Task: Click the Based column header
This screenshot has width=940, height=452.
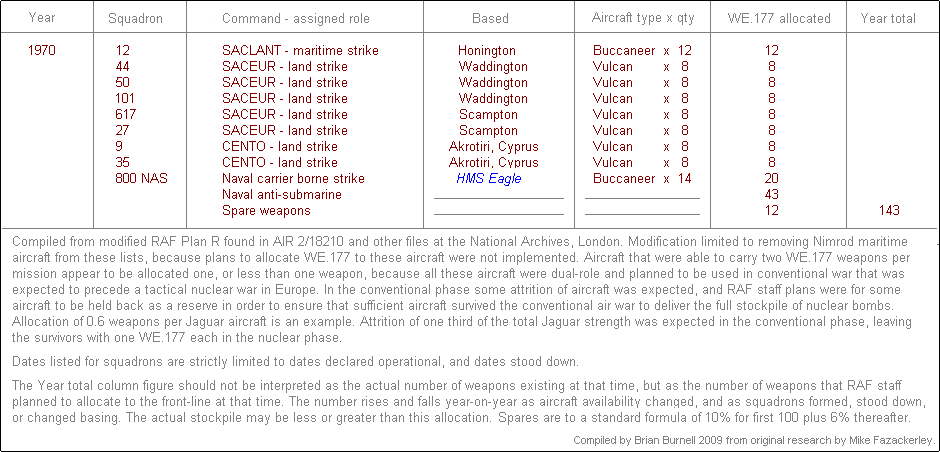Action: pyautogui.click(x=490, y=18)
